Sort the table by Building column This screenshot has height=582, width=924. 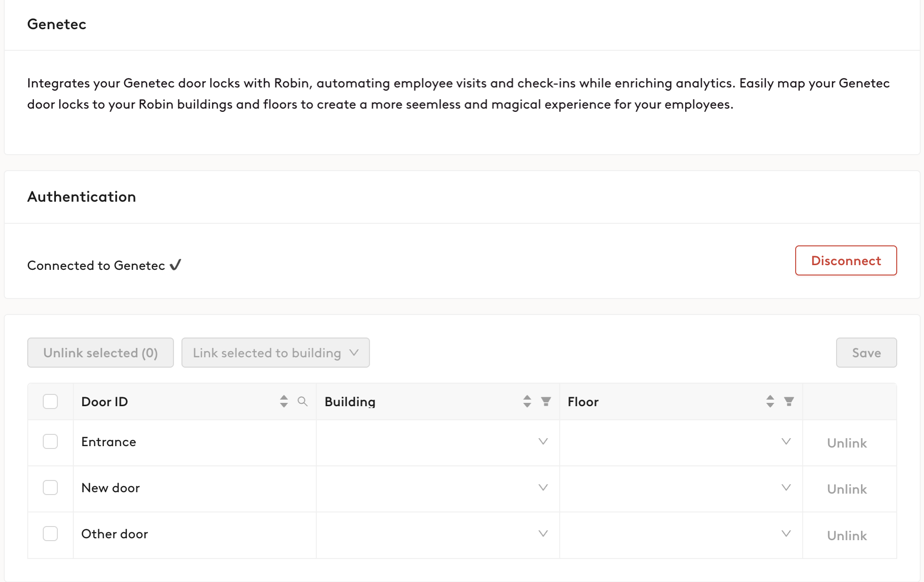coord(527,401)
